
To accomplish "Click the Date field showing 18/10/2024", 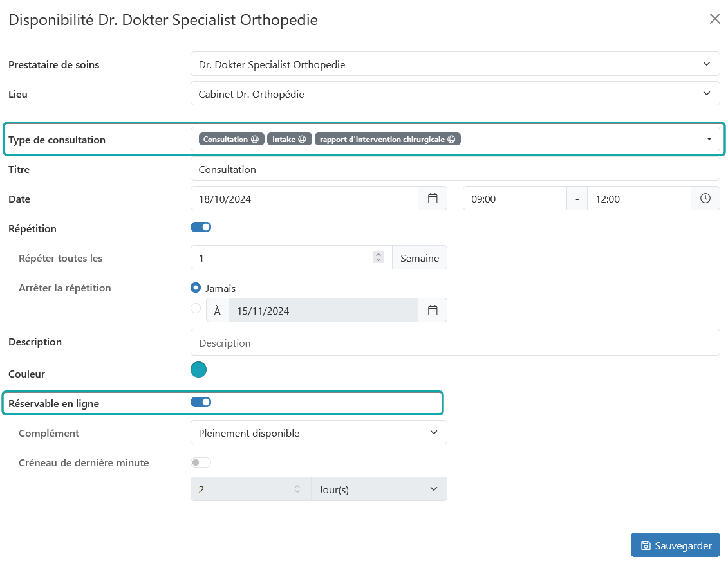I will 304,199.
